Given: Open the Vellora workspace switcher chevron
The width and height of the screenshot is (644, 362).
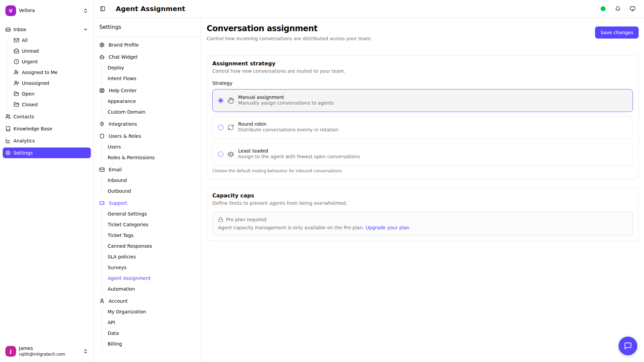Looking at the screenshot, I should pyautogui.click(x=86, y=11).
